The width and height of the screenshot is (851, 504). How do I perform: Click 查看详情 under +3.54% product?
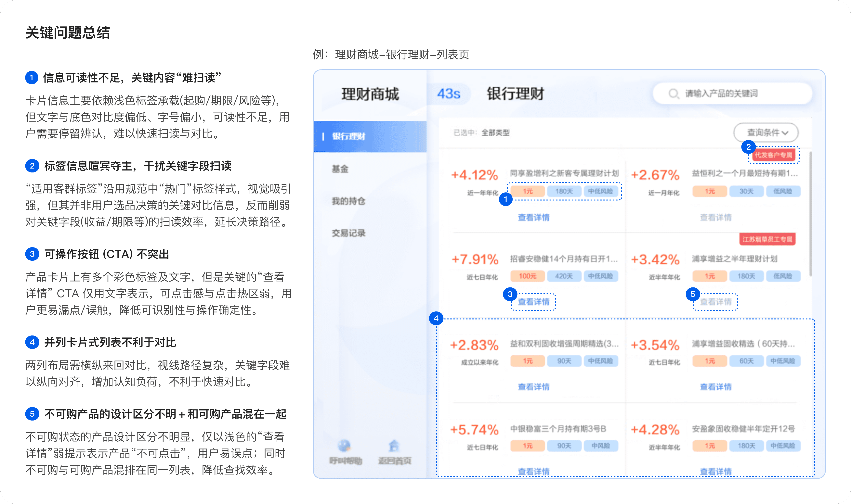point(715,386)
